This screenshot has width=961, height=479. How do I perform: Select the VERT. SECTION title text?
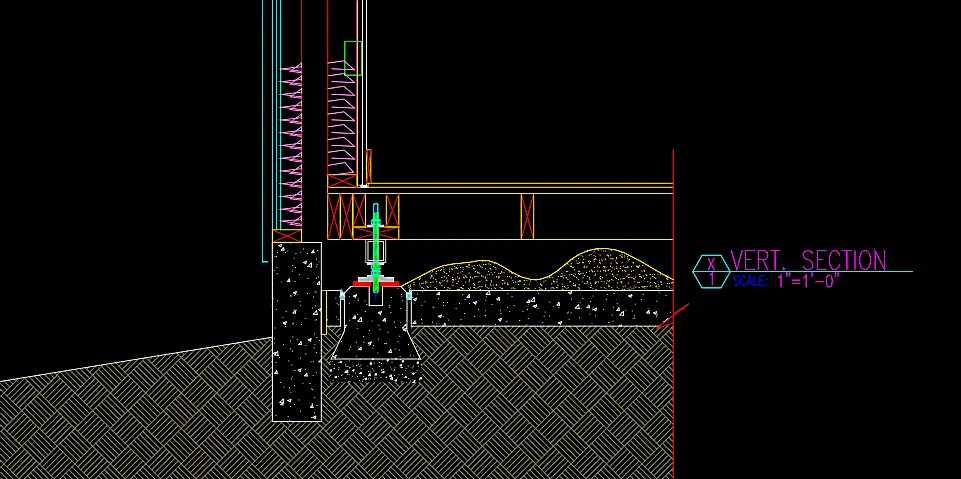pyautogui.click(x=808, y=260)
